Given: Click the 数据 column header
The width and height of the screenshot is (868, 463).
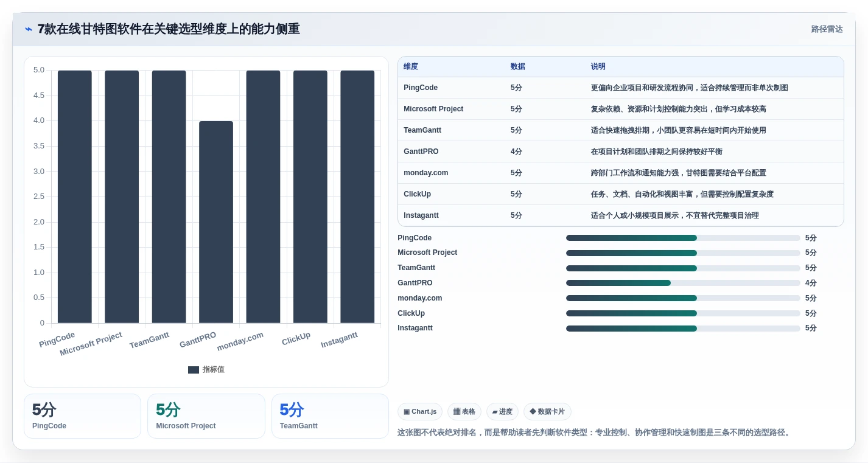Looking at the screenshot, I should coord(518,67).
